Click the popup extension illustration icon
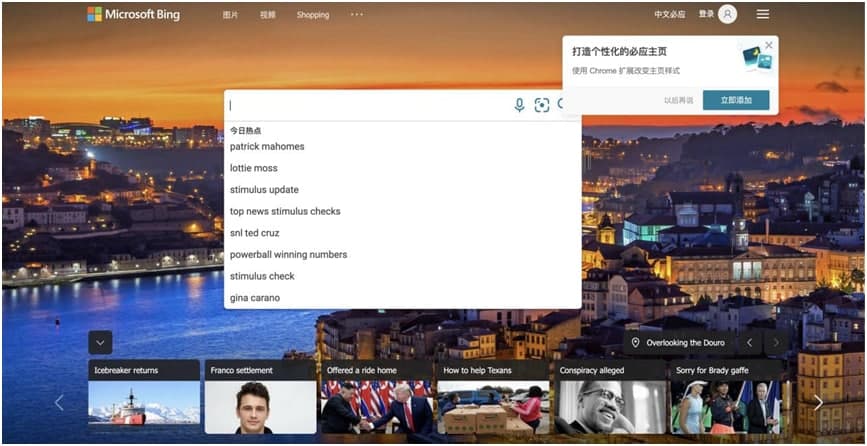Viewport: 867px width, 446px height. (756, 59)
